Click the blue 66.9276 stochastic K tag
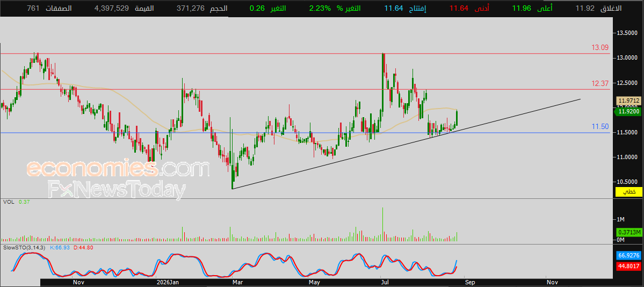Screen dimensions: 644x287 (x=629, y=255)
